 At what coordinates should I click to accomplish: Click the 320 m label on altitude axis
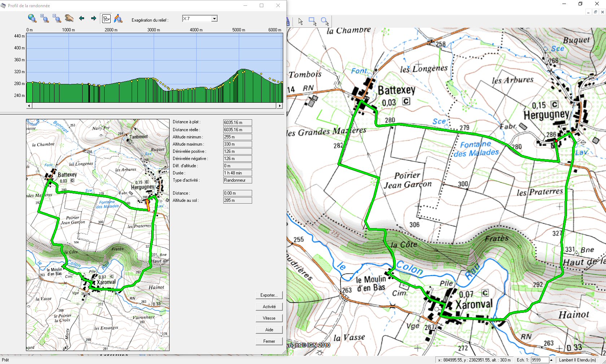point(19,72)
